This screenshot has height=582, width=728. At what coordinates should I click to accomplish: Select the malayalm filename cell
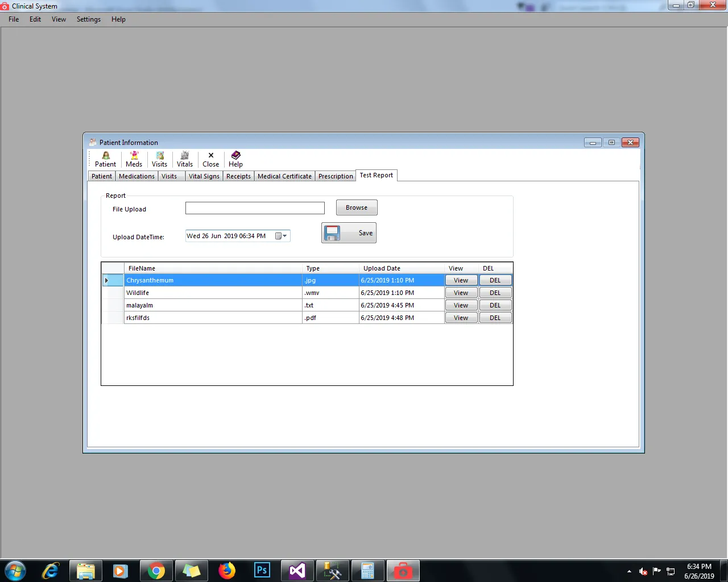213,305
